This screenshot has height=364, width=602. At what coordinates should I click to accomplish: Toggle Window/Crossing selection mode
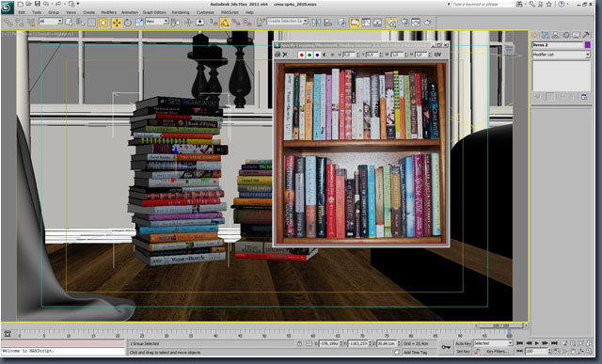[103, 23]
